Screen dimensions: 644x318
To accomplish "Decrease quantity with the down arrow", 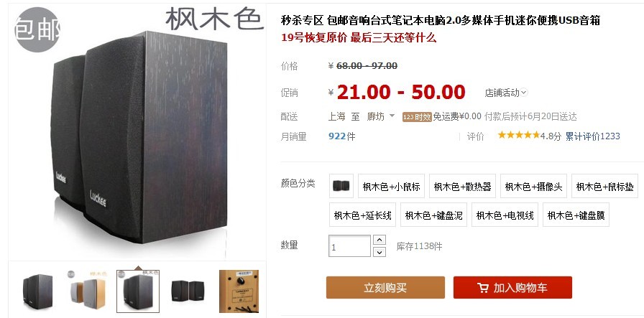I will tap(379, 252).
